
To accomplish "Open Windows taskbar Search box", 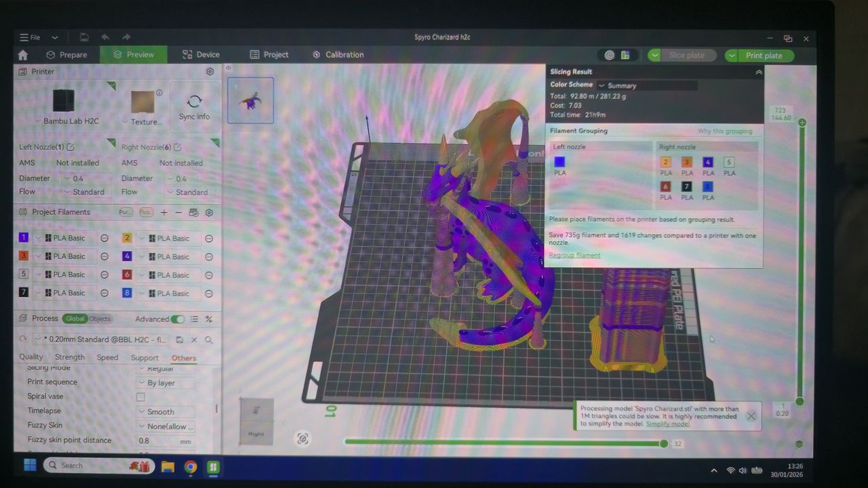I will [99, 466].
